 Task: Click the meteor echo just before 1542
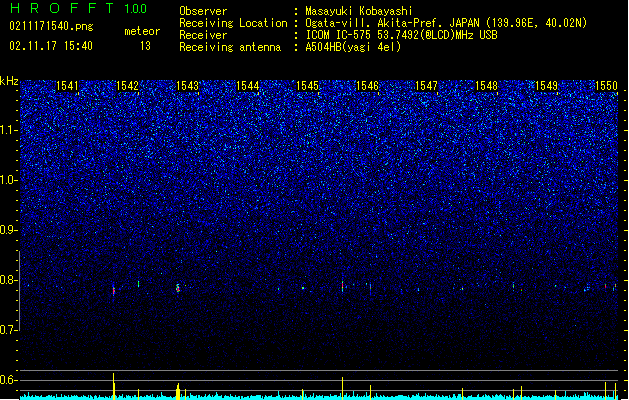pyautogui.click(x=114, y=290)
